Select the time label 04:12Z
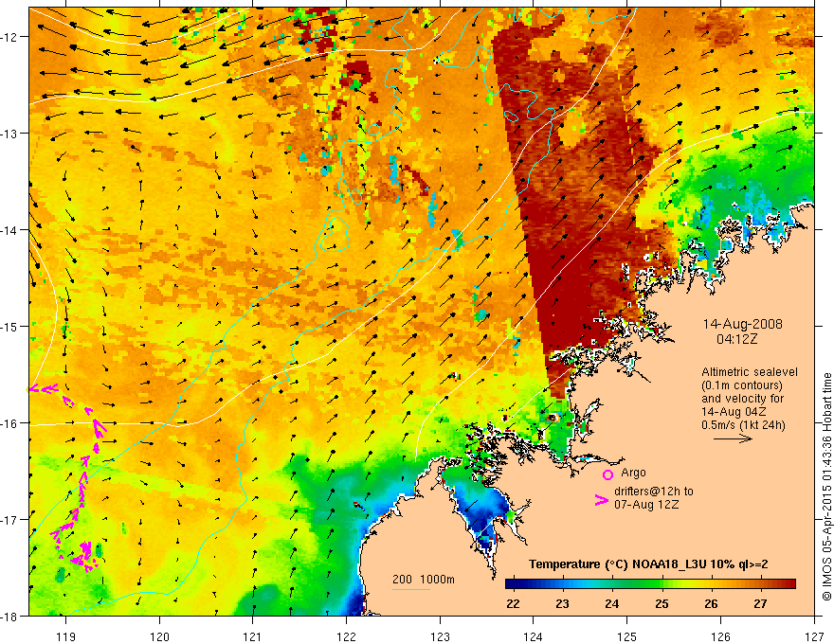Screen dimensions: 834x644 click(x=736, y=339)
